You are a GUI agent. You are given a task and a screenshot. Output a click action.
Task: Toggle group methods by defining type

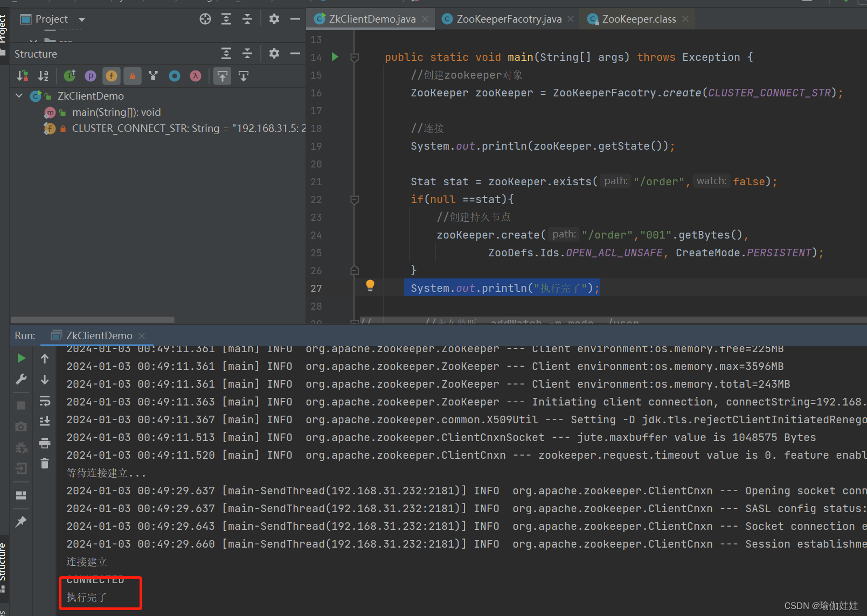coord(154,76)
